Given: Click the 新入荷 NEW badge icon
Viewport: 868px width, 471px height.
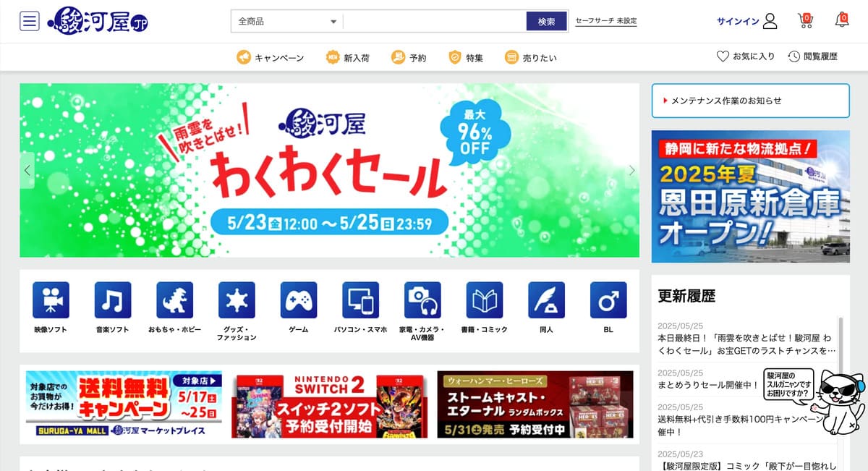Looking at the screenshot, I should 333,57.
